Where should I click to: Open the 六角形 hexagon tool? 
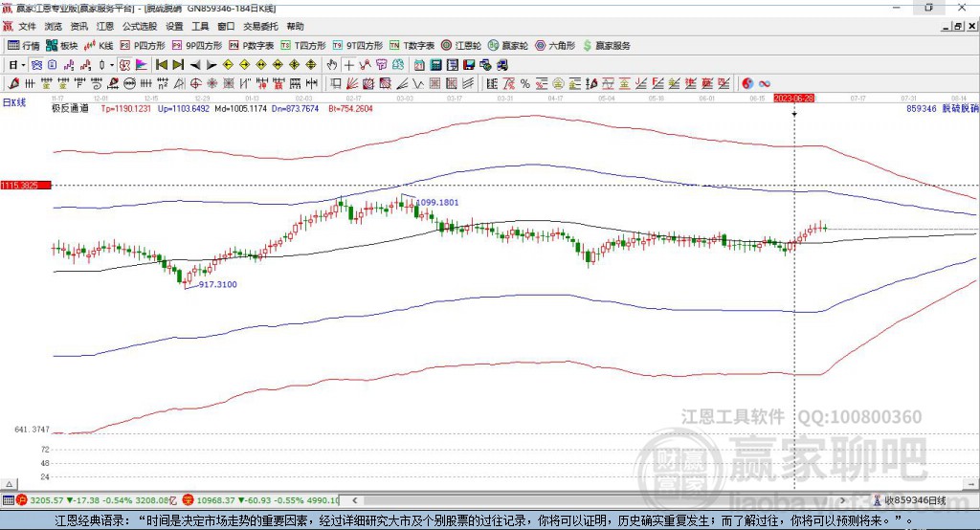555,46
